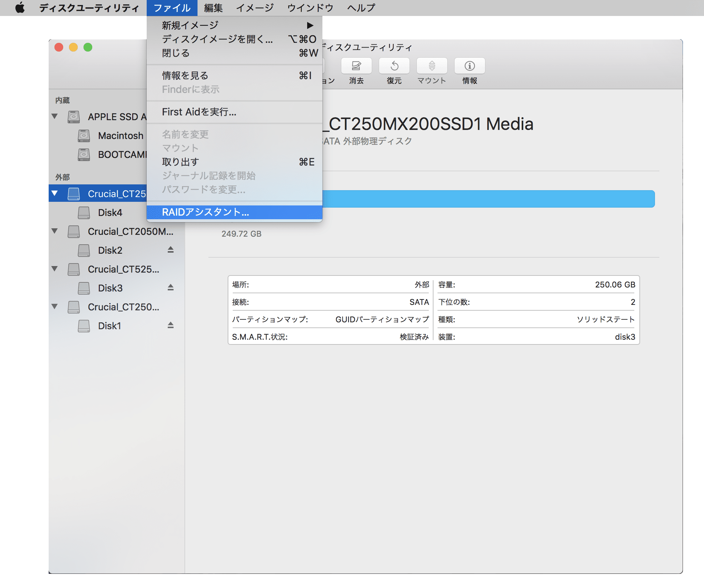
Task: Collapse the selected Crucial_CT25 tree
Action: [55, 193]
